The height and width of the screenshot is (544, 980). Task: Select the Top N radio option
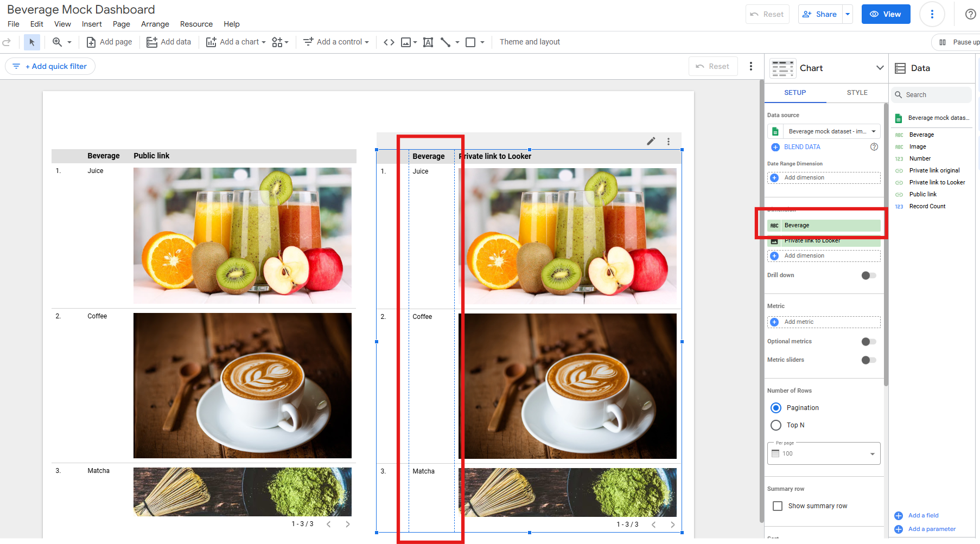point(776,425)
